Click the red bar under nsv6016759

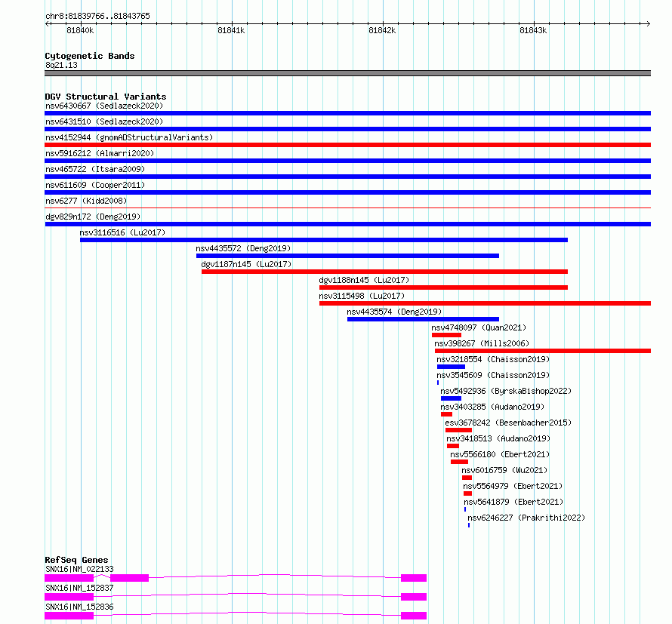(x=467, y=478)
